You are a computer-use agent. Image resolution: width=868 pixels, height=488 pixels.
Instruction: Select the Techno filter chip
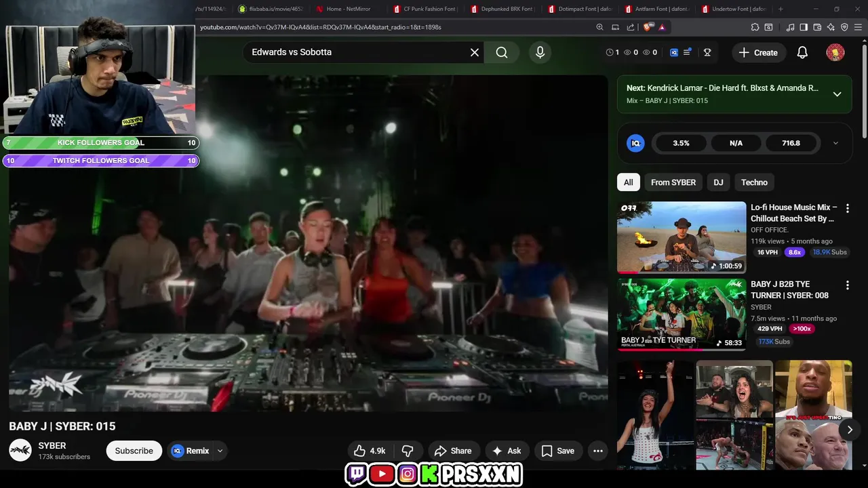pyautogui.click(x=754, y=182)
